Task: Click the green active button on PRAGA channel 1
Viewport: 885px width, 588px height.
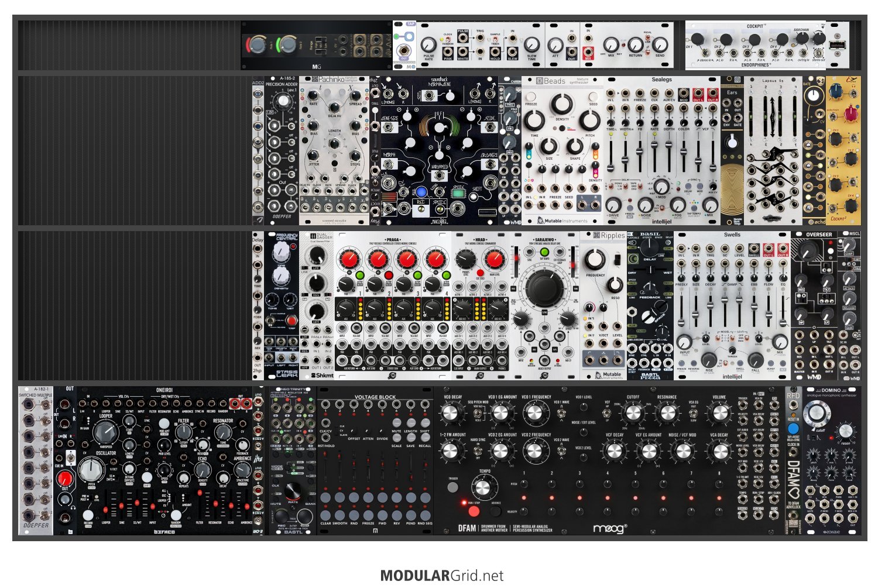Action: tap(360, 276)
